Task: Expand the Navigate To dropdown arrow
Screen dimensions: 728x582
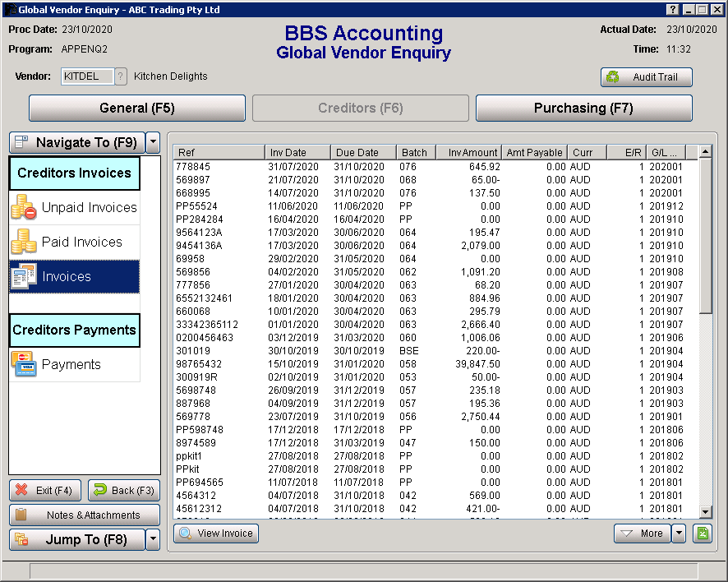Action: pyautogui.click(x=153, y=142)
